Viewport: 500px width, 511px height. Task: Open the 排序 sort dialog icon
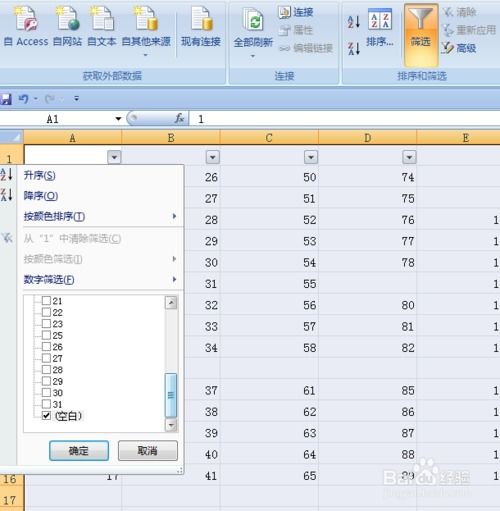380,20
